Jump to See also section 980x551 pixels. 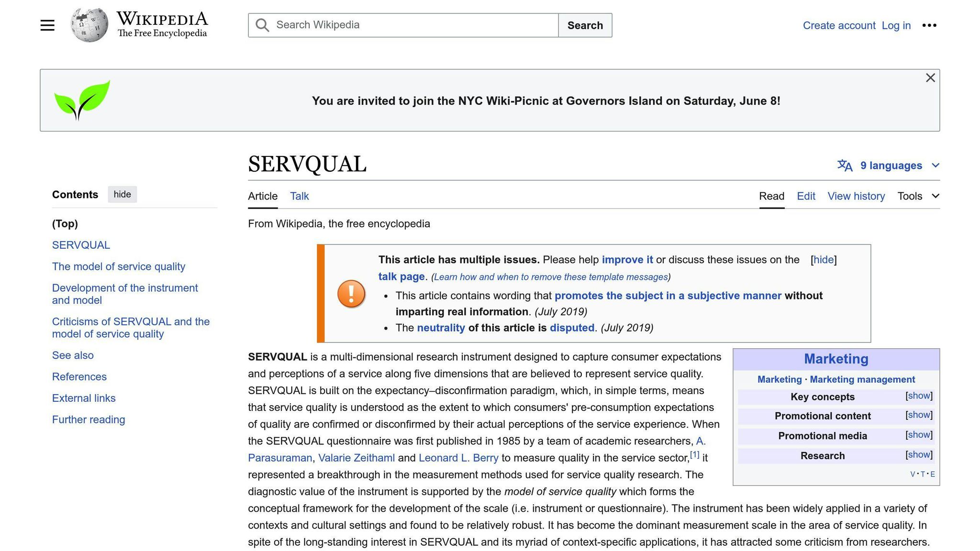pos(73,355)
